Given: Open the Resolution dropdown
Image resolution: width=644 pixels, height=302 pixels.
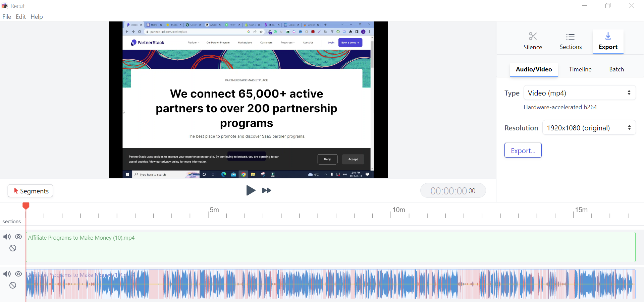Looking at the screenshot, I should pos(589,128).
